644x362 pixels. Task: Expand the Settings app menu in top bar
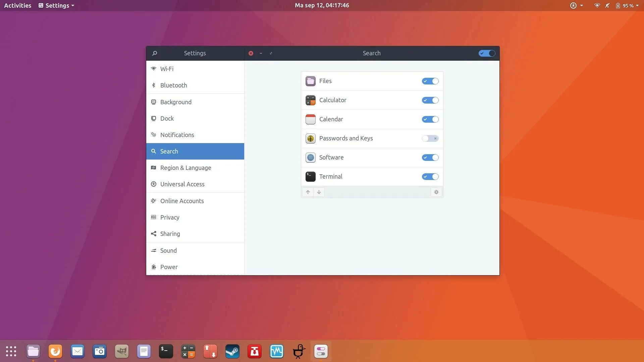[x=56, y=5]
